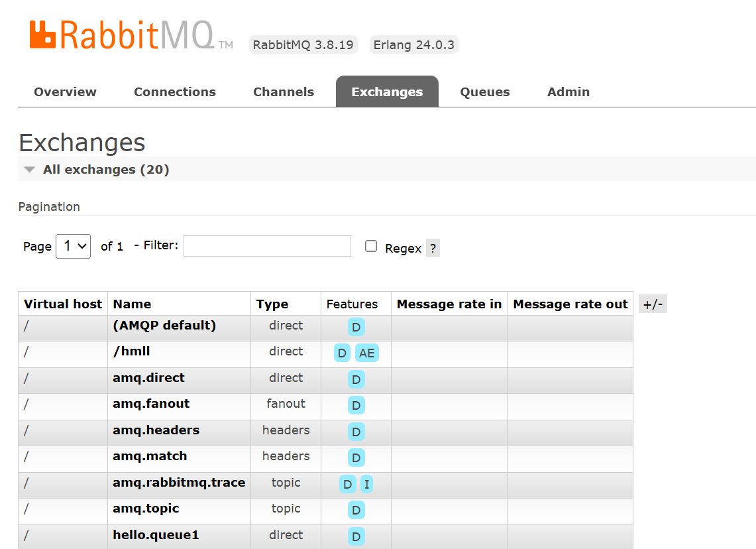Click the D badge for hello.queue1
756x549 pixels.
click(356, 536)
